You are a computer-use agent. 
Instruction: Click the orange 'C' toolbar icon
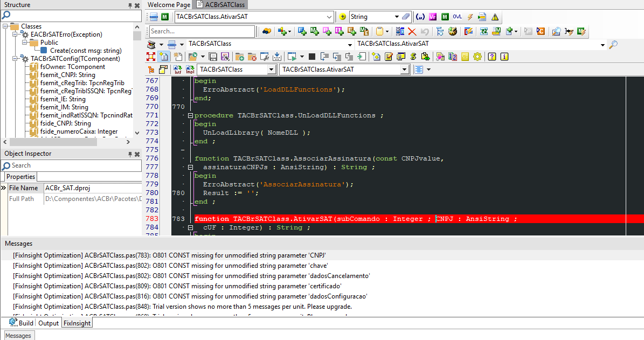point(541,31)
